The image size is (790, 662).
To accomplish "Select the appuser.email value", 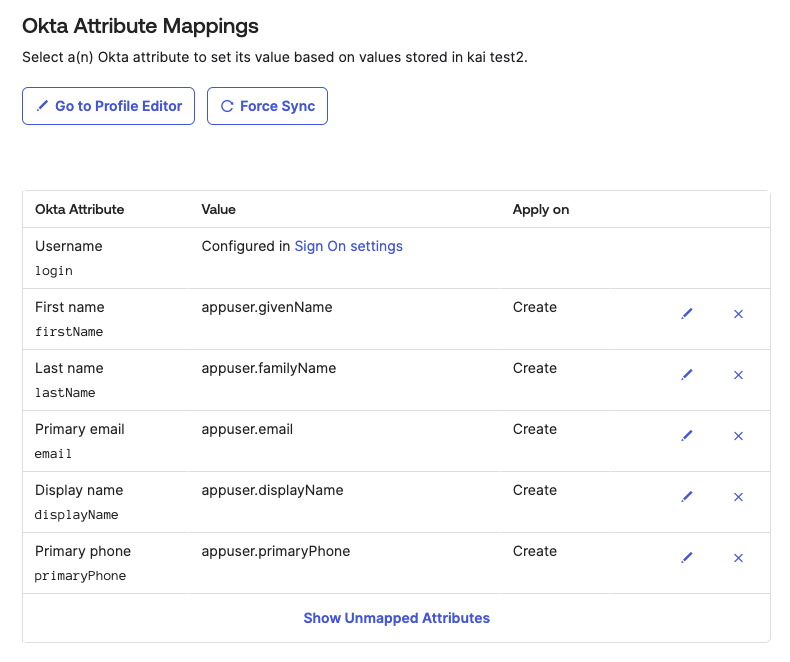I will [247, 429].
